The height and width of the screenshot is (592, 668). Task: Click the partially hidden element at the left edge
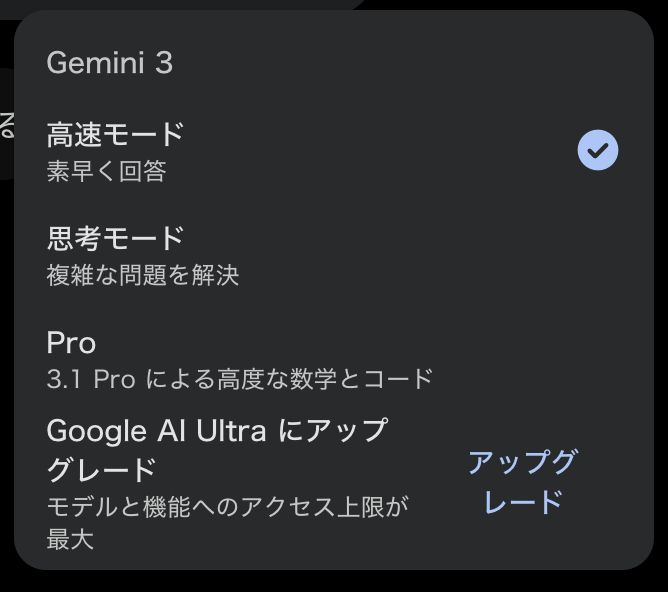coord(6,125)
